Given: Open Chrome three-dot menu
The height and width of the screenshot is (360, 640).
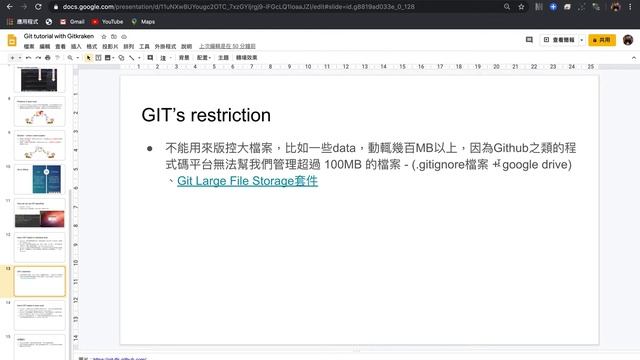Looking at the screenshot, I should click(631, 7).
